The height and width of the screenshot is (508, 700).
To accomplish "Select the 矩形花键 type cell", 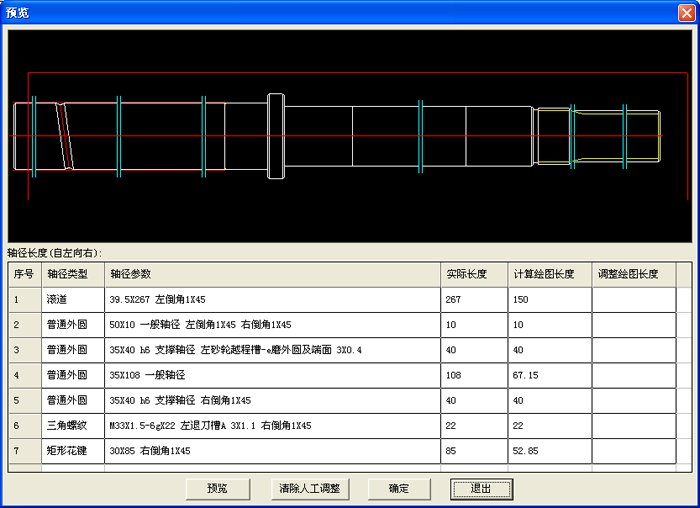I will point(73,451).
